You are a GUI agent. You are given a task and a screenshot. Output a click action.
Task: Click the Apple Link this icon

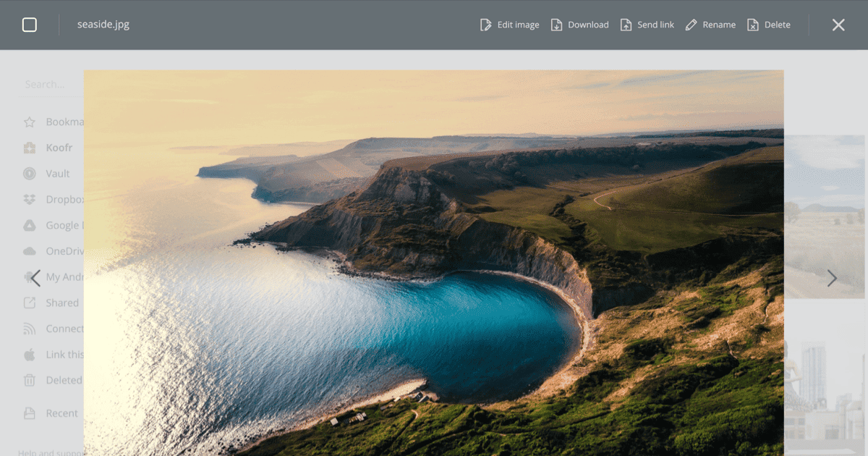click(30, 354)
